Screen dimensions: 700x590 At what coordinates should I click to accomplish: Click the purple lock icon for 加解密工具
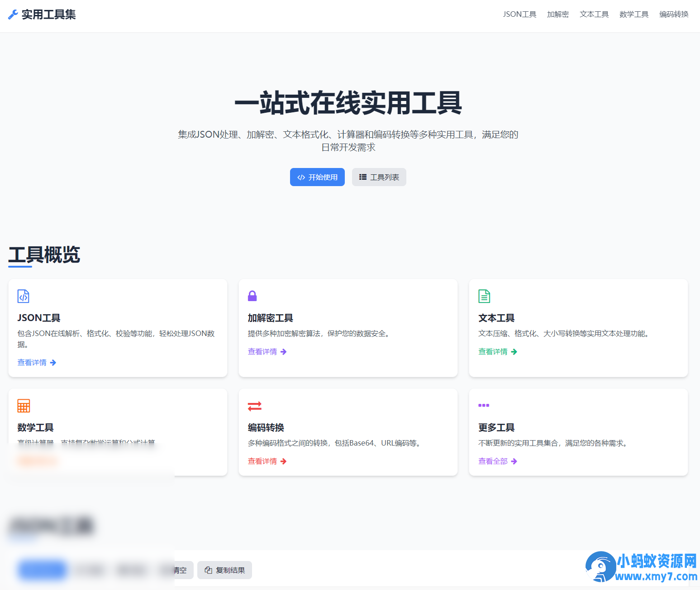click(x=252, y=296)
